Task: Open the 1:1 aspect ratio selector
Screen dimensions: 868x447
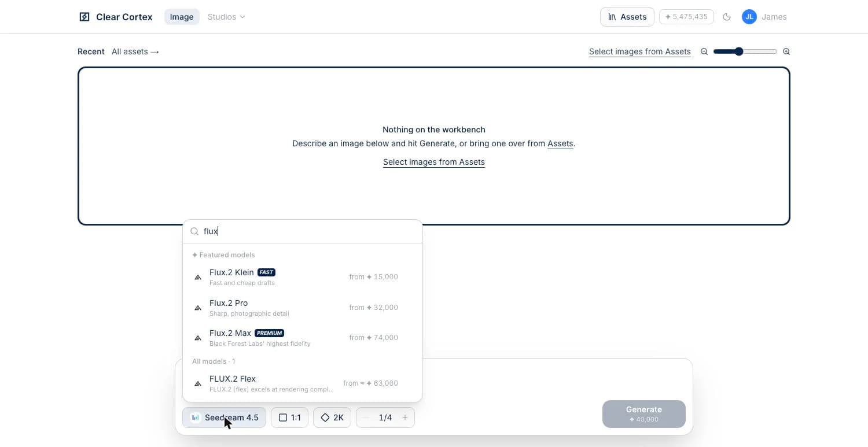Action: click(289, 418)
